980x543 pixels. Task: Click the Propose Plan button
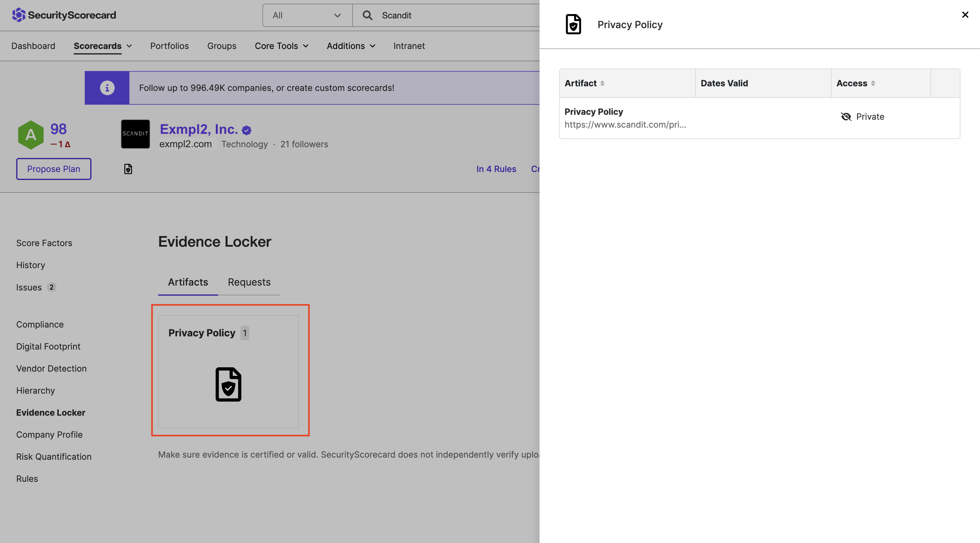pos(54,169)
